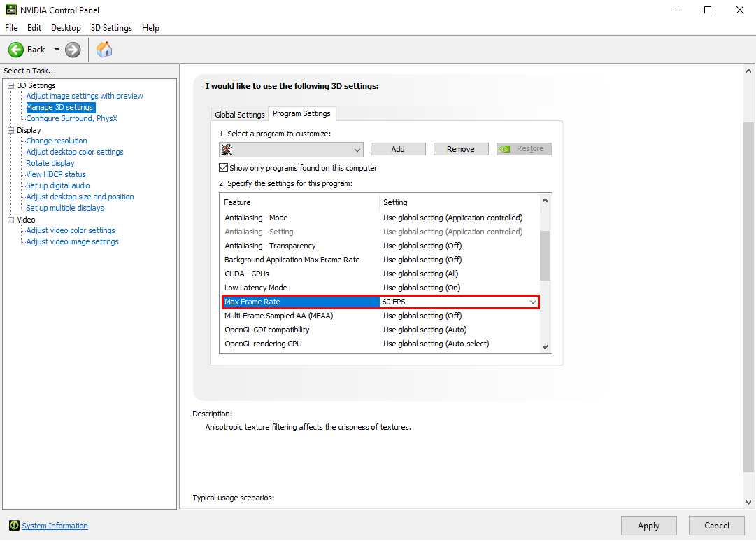Select the Antialiasing - Mode row
Viewport: 756px width, 541px height.
[380, 218]
